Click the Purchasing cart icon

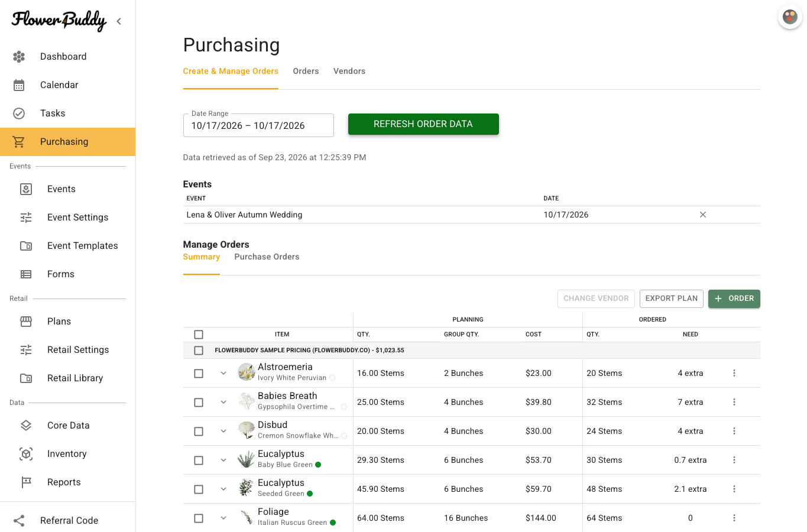click(19, 142)
